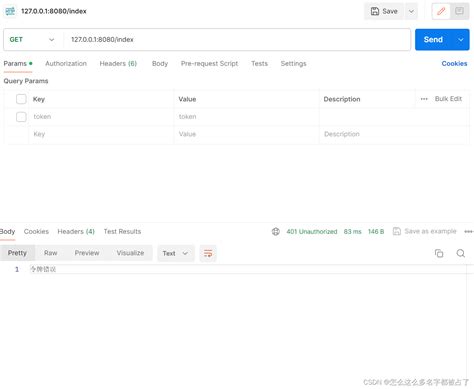Enable the token parameter checkbox
The width and height of the screenshot is (474, 389).
point(21,117)
